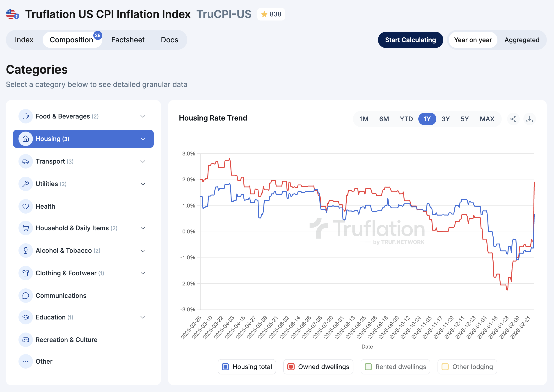
Task: Click the Utilities wrench icon
Action: click(x=26, y=184)
